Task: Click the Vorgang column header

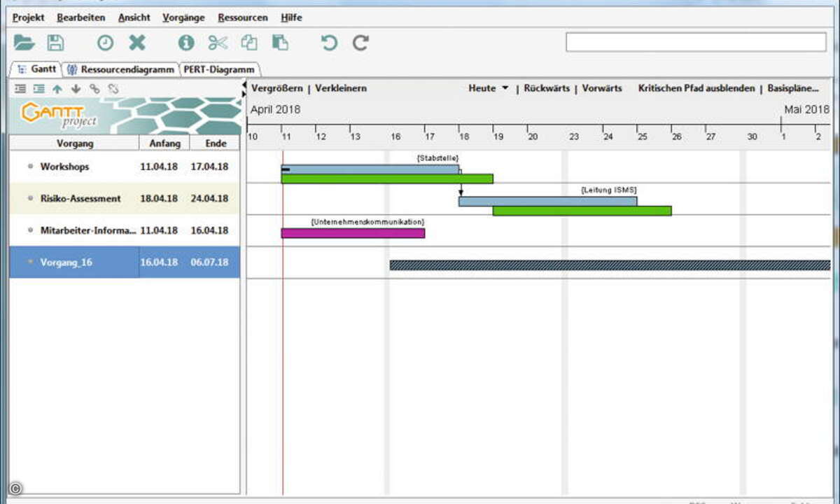Action: pyautogui.click(x=74, y=143)
